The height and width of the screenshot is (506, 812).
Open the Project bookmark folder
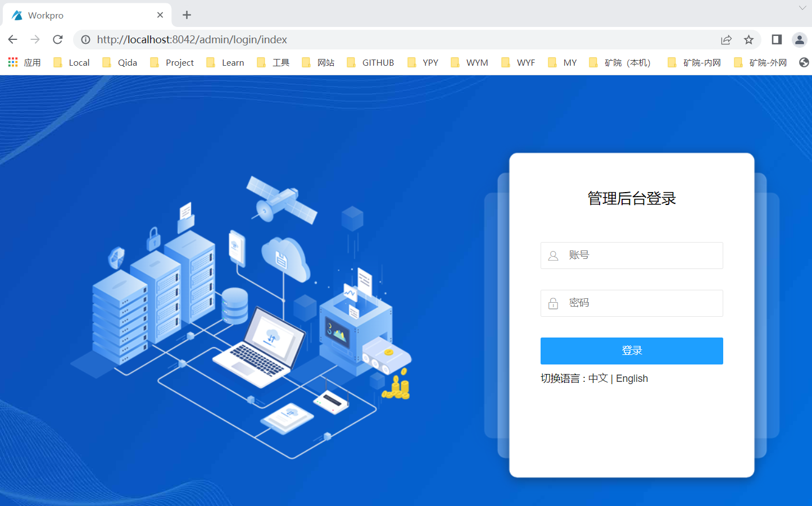pyautogui.click(x=172, y=62)
